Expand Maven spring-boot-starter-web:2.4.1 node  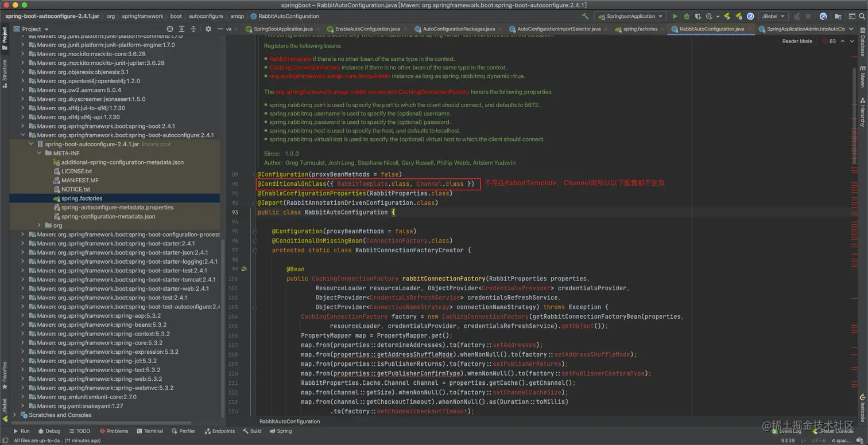(23, 288)
